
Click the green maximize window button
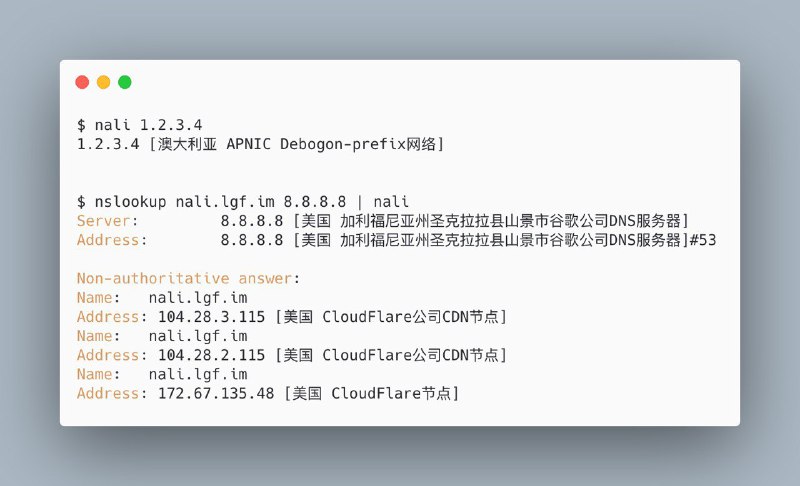(x=125, y=82)
